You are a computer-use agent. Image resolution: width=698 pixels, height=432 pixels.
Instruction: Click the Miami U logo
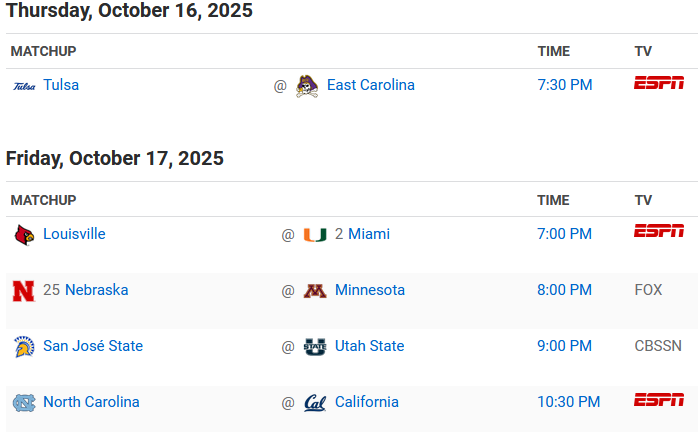[315, 235]
